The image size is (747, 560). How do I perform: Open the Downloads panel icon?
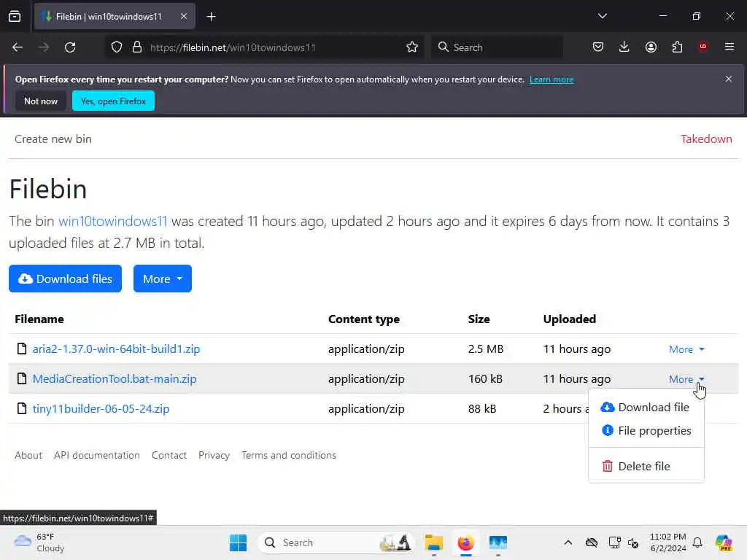(x=624, y=47)
